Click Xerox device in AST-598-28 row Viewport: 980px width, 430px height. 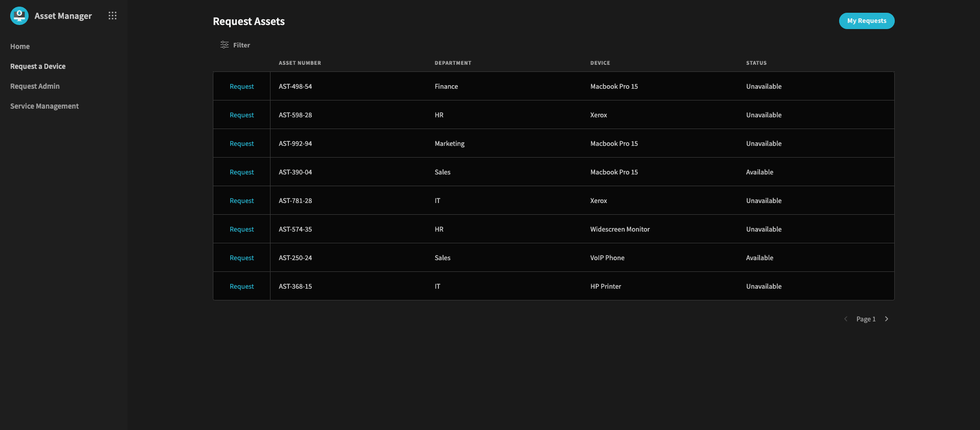(599, 115)
